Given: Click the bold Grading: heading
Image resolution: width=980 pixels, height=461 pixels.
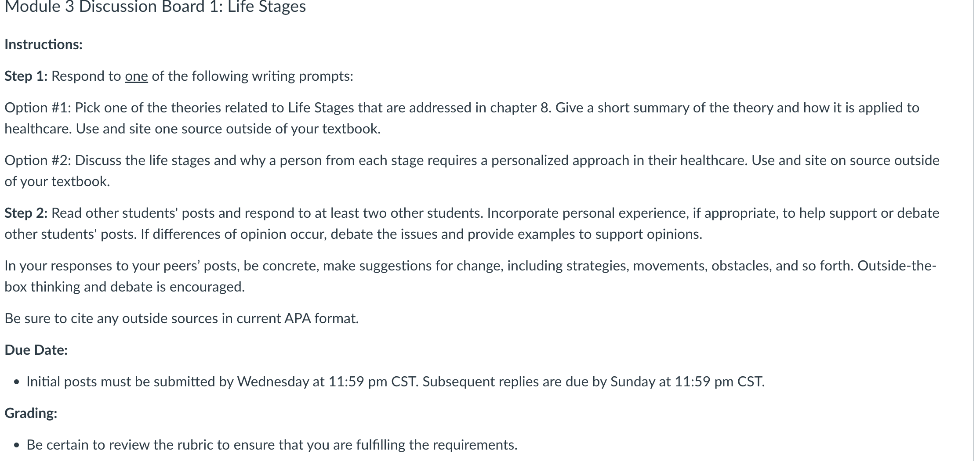Looking at the screenshot, I should (x=31, y=414).
